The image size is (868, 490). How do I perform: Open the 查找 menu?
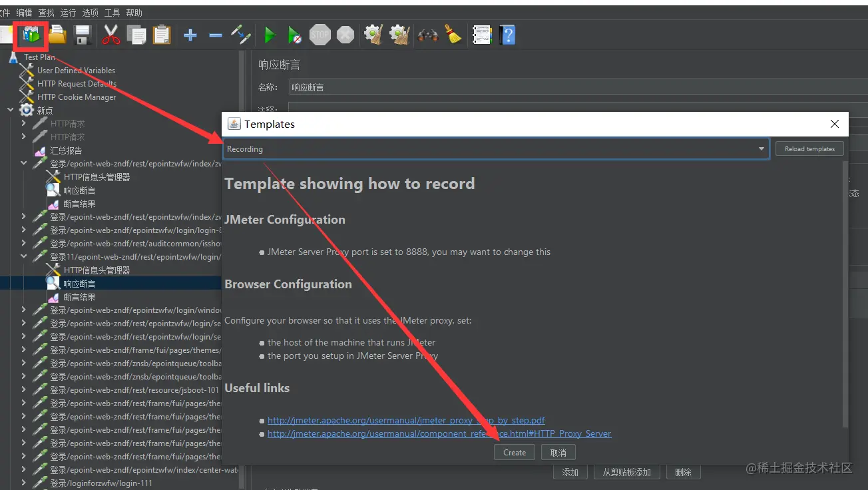(46, 13)
